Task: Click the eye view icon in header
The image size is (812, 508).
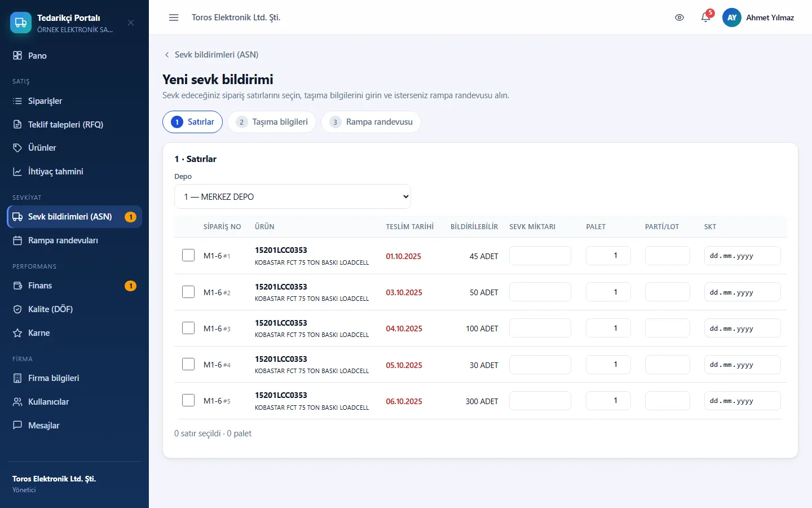Action: [679, 17]
